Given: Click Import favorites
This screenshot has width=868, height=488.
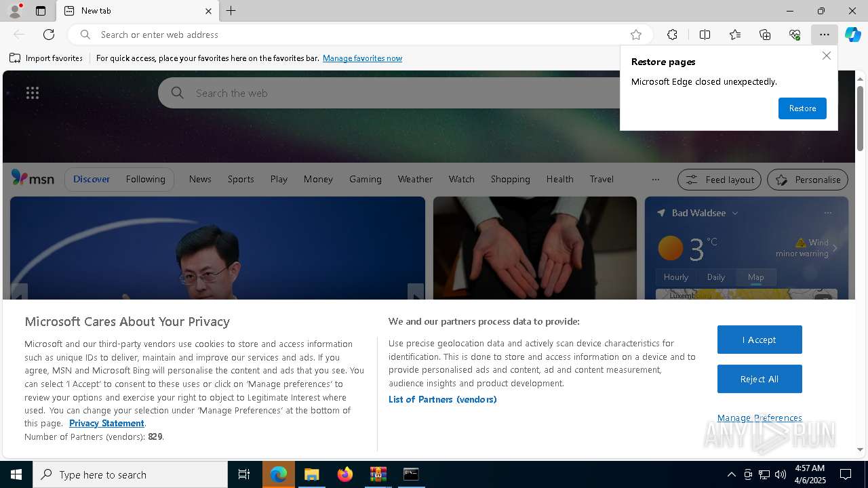Looking at the screenshot, I should [x=46, y=58].
